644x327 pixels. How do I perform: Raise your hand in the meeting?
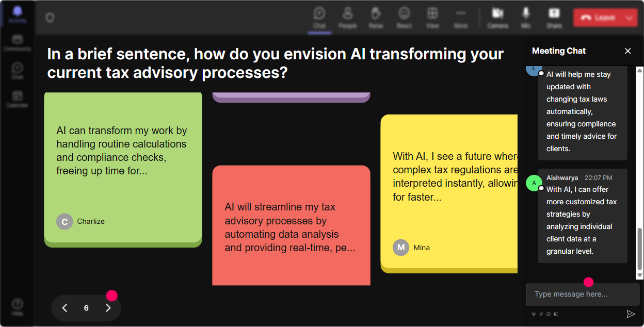click(376, 17)
